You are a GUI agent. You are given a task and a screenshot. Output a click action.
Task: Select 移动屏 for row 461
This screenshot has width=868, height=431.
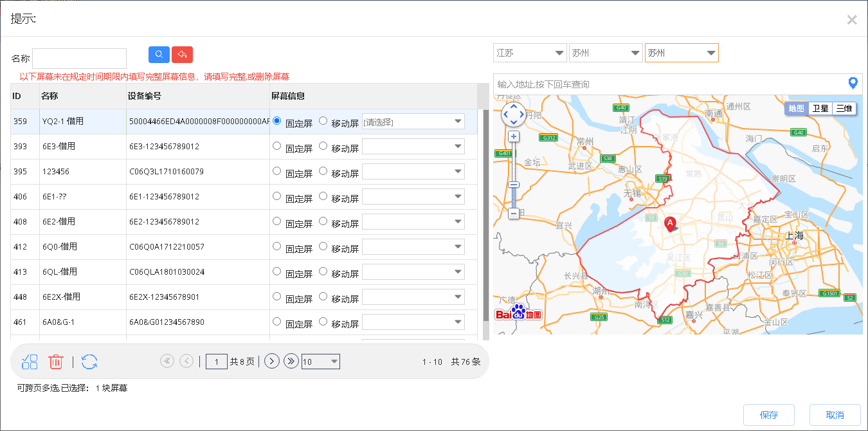tap(323, 322)
